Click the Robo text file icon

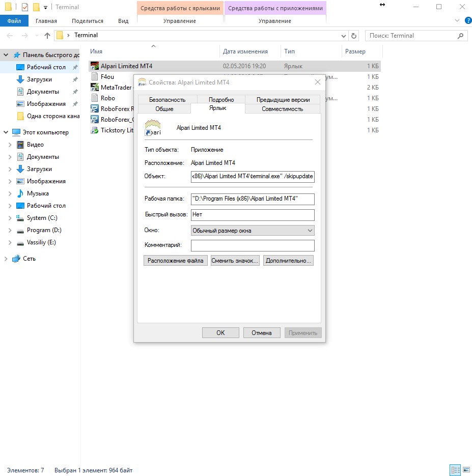click(x=95, y=98)
